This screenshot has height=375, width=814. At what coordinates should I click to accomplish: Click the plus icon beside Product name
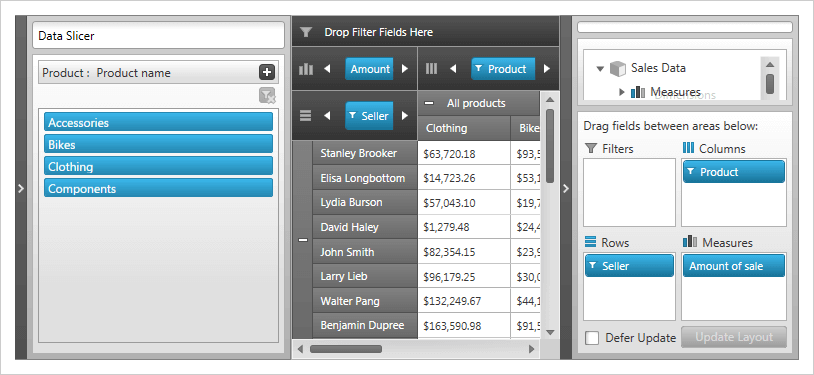(267, 73)
